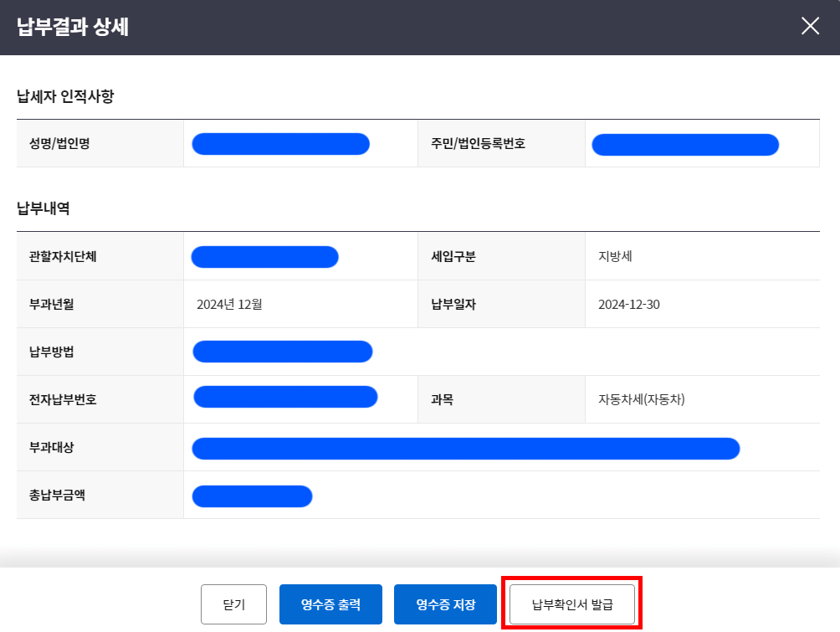Screen dimensions: 840x632
Task: Click the X close icon
Action: click(x=809, y=26)
